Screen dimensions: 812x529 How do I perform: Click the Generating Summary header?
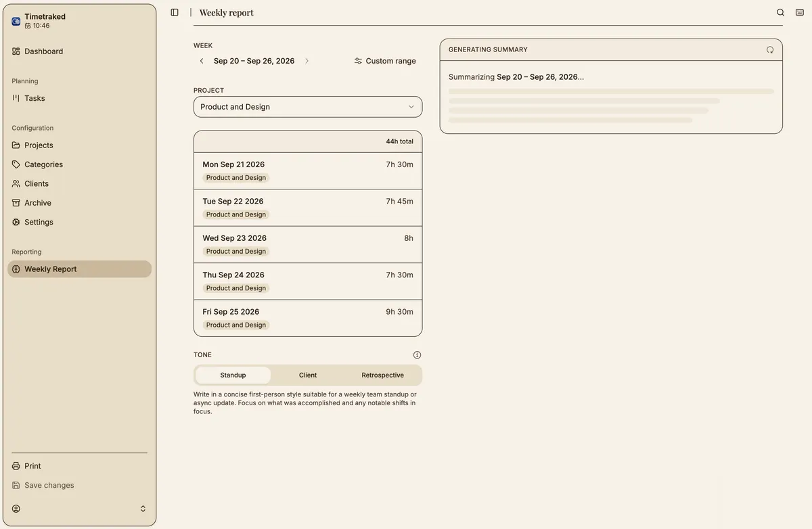(488, 49)
